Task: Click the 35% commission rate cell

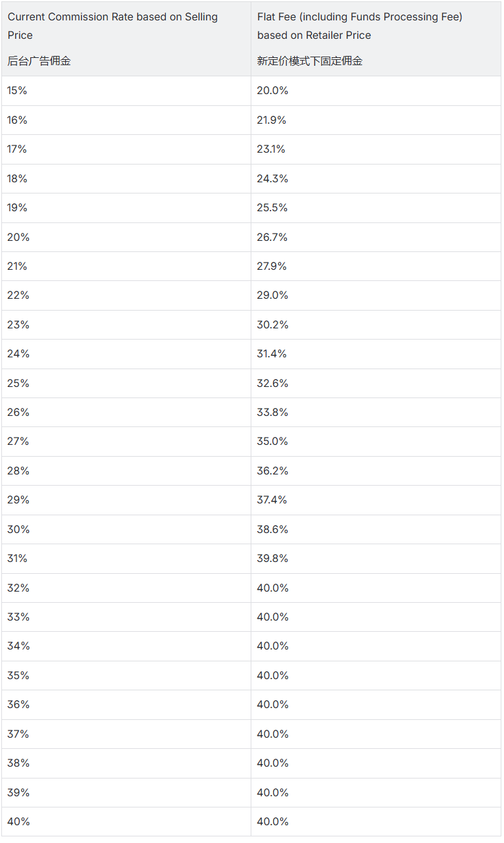Action: pyautogui.click(x=18, y=675)
